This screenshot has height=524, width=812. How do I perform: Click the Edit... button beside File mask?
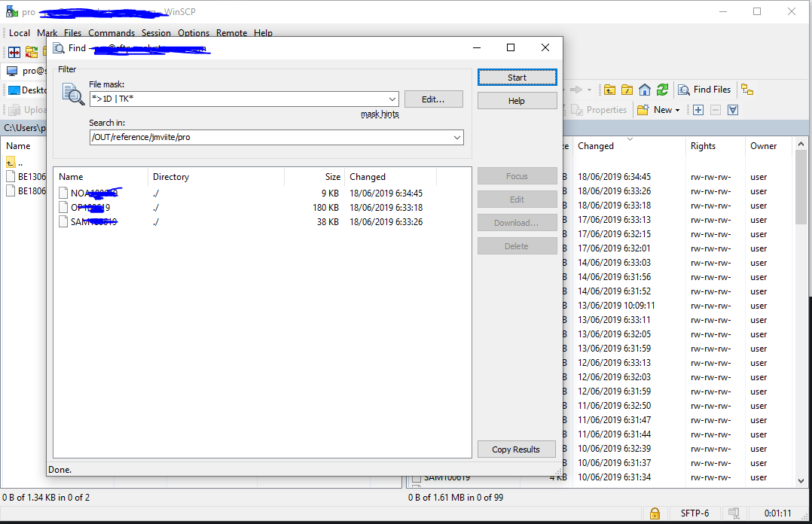432,99
